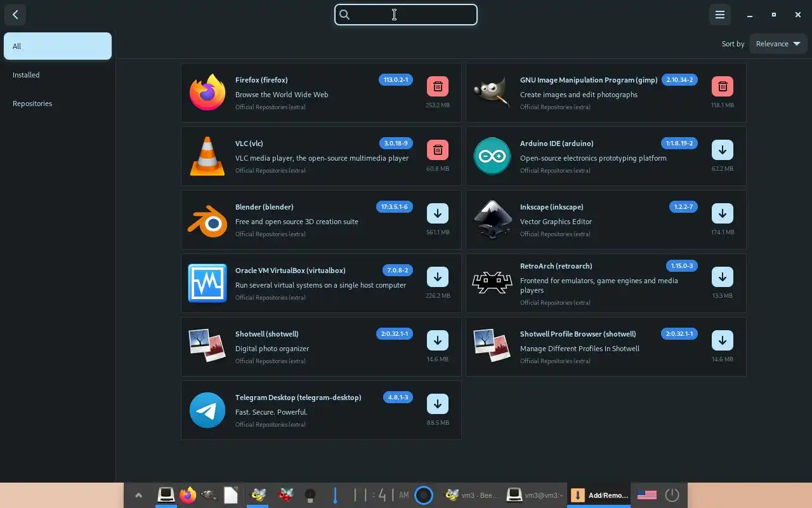
Task: Install Blender using its download arrow
Action: (437, 213)
